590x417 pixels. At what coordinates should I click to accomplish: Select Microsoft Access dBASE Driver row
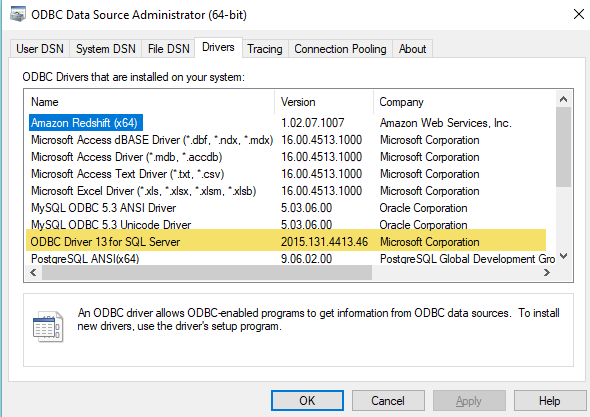click(x=152, y=140)
